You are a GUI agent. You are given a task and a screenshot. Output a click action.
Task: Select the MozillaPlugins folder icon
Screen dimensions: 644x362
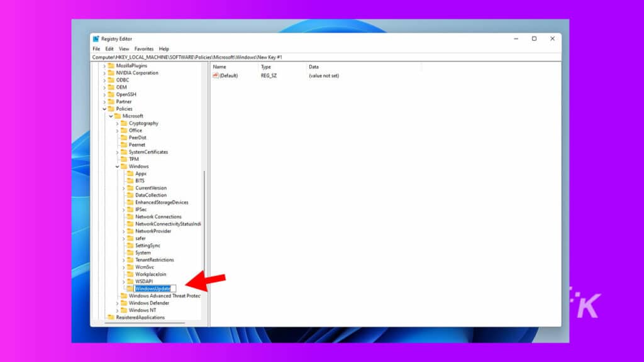(x=111, y=65)
